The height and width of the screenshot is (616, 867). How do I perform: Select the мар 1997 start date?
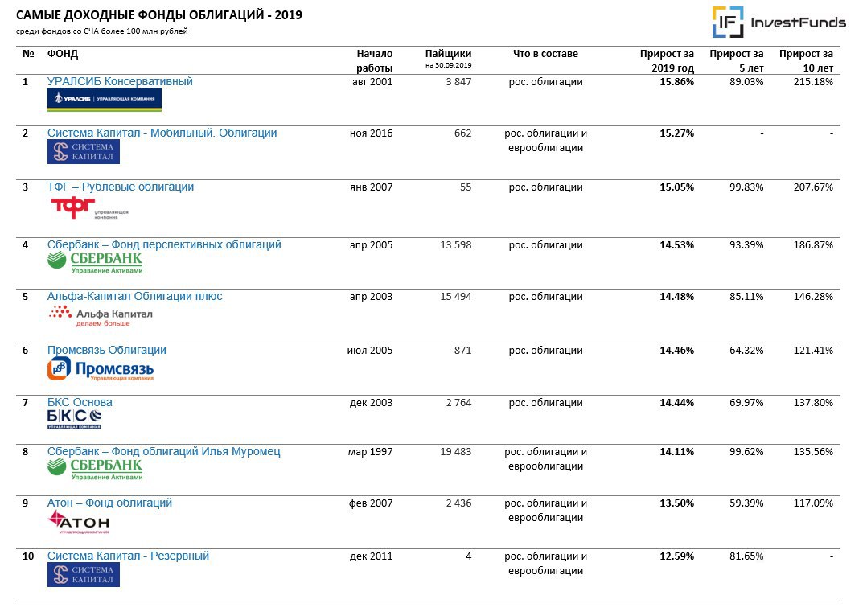click(x=371, y=452)
